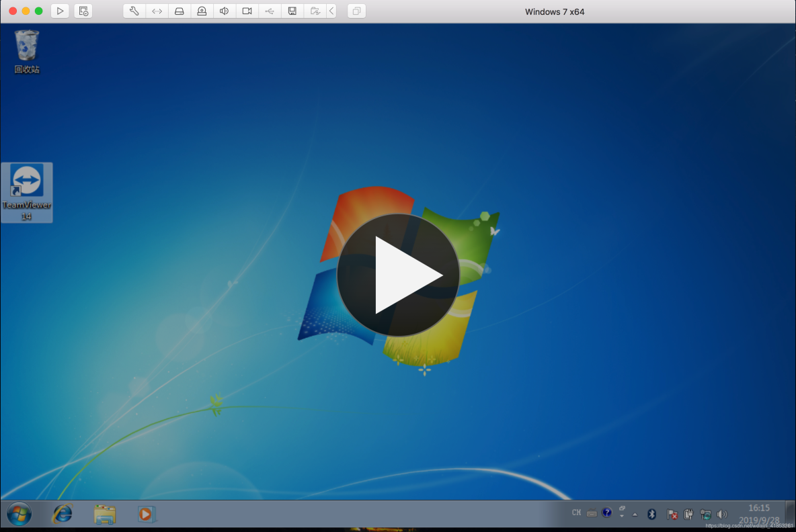Open the Windows Start menu orb
This screenshot has height=532, width=796.
(19, 515)
